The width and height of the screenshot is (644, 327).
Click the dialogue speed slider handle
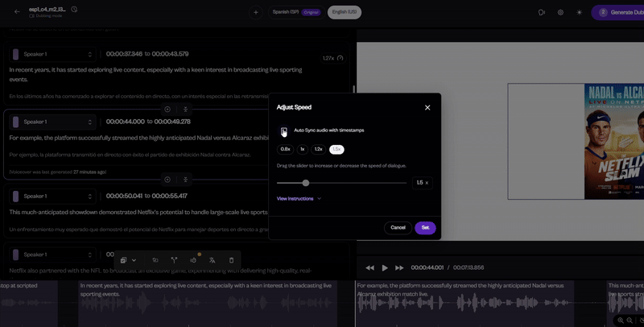[306, 183]
